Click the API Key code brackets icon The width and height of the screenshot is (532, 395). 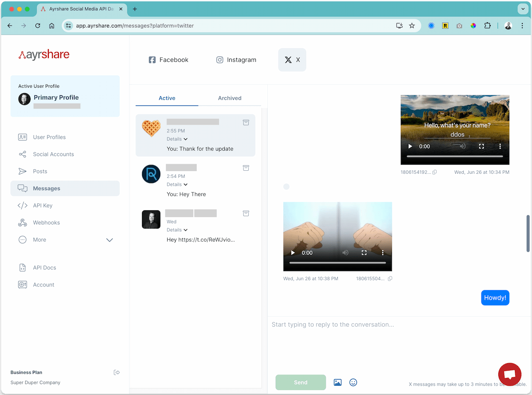pos(23,205)
